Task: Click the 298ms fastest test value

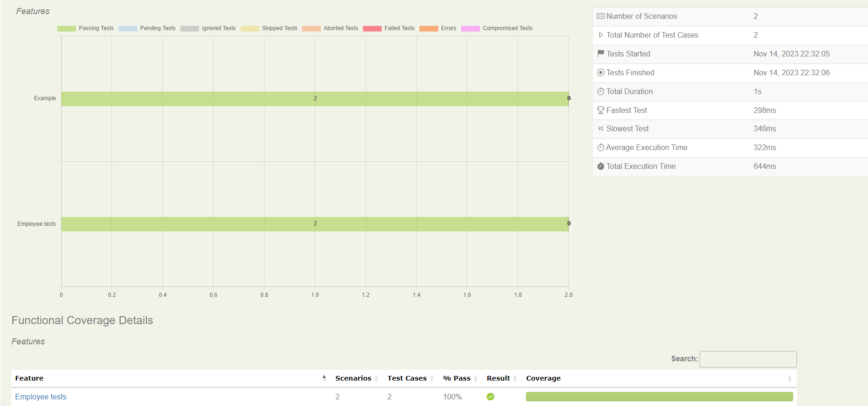Action: [764, 110]
